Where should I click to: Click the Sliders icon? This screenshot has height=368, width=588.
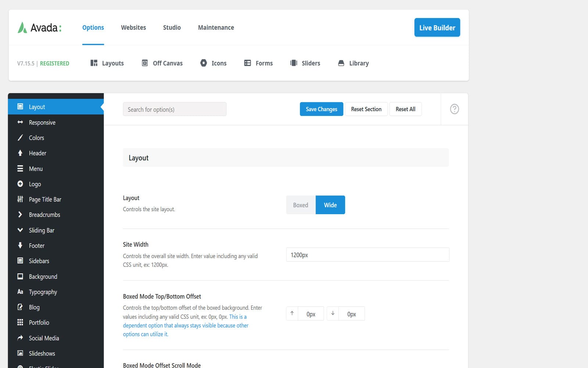(294, 63)
